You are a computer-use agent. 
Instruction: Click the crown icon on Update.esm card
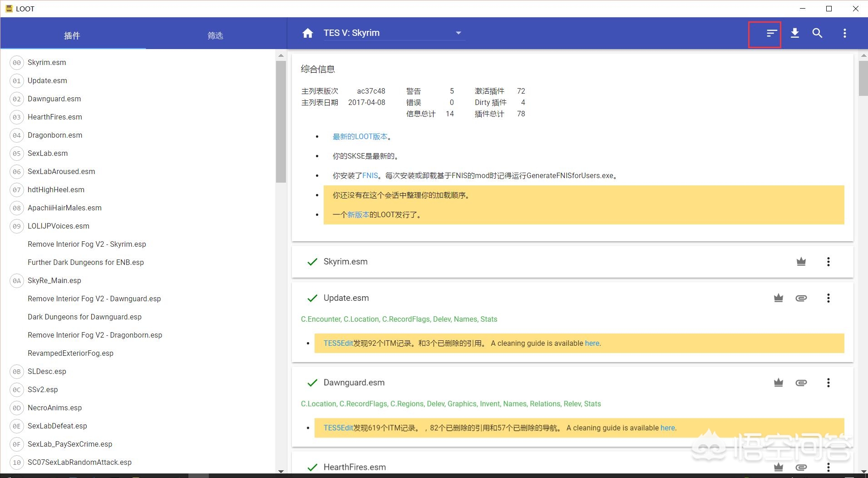click(x=779, y=298)
